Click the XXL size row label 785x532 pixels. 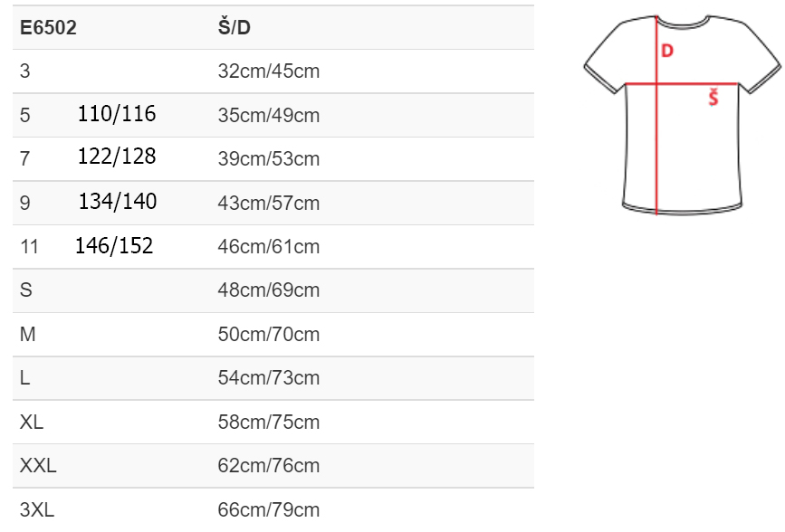click(x=38, y=466)
